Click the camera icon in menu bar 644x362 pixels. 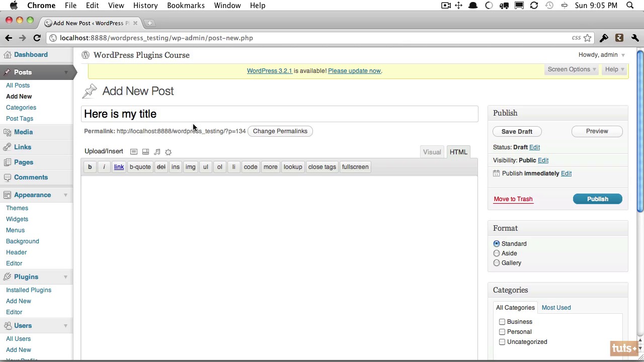point(446,6)
